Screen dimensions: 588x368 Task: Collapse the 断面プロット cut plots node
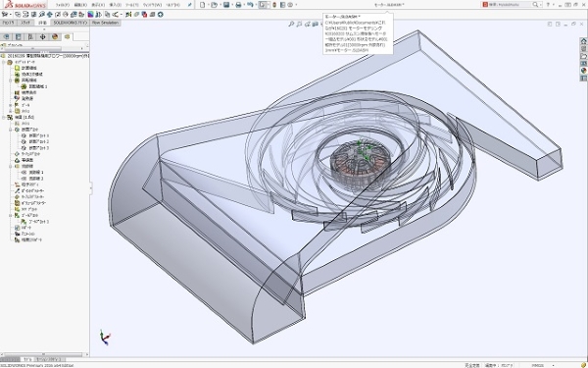click(11, 130)
